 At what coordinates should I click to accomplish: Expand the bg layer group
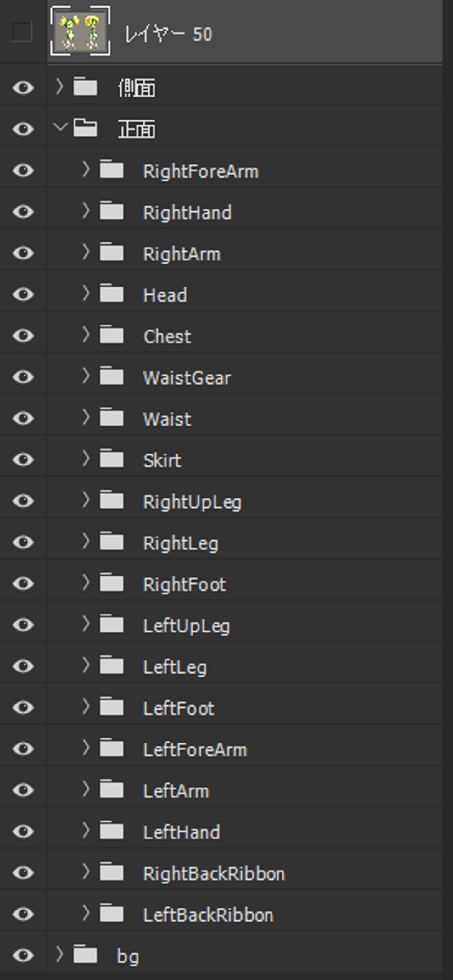pos(59,954)
